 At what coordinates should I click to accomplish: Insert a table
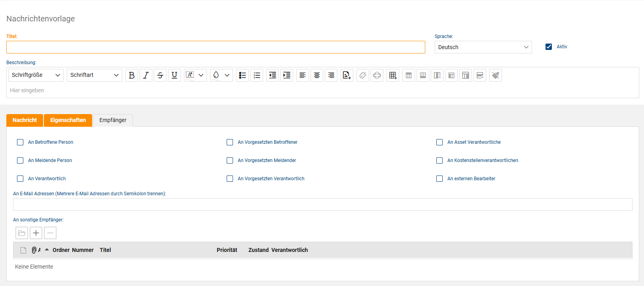point(393,75)
